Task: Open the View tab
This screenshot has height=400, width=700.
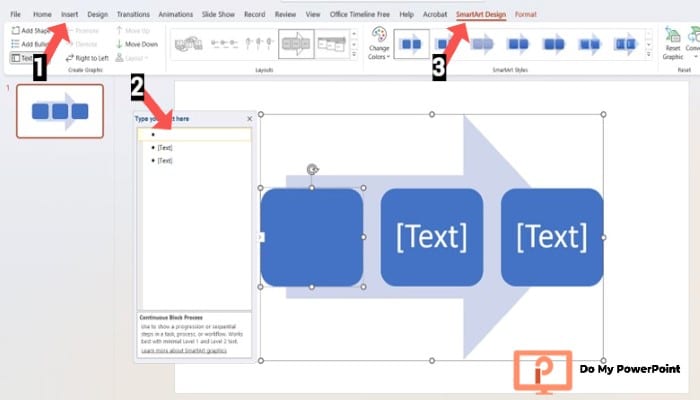Action: pyautogui.click(x=313, y=14)
